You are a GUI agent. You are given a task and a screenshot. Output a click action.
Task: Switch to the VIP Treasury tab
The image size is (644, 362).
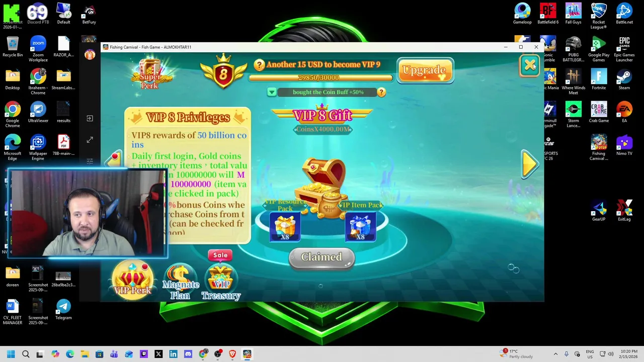click(221, 282)
